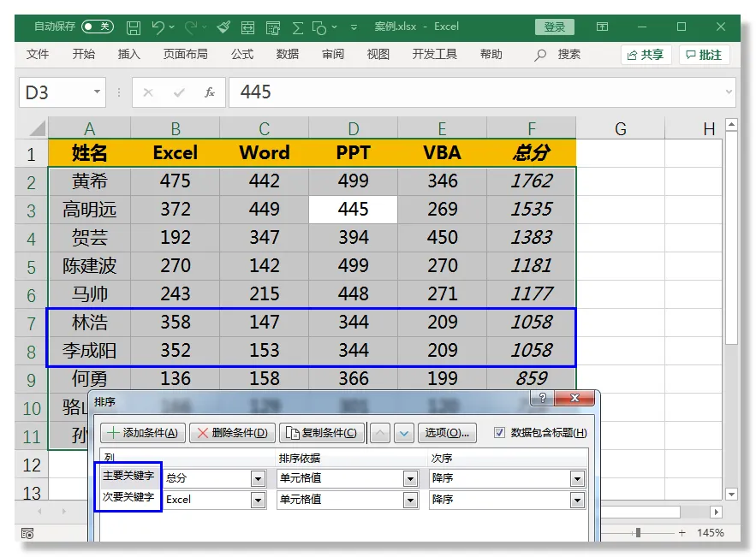This screenshot has height=557, width=756.
Task: Click the cancel X icon in formula bar
Action: pyautogui.click(x=148, y=92)
